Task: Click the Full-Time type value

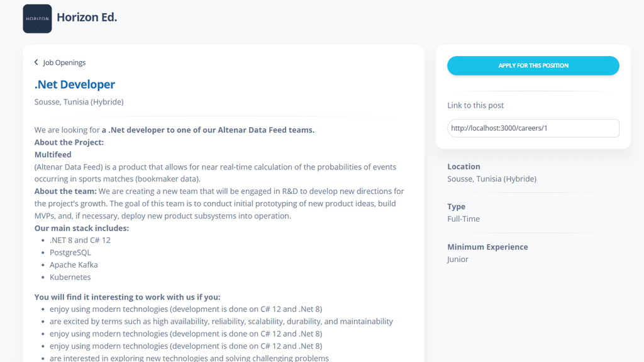Action: [x=464, y=219]
